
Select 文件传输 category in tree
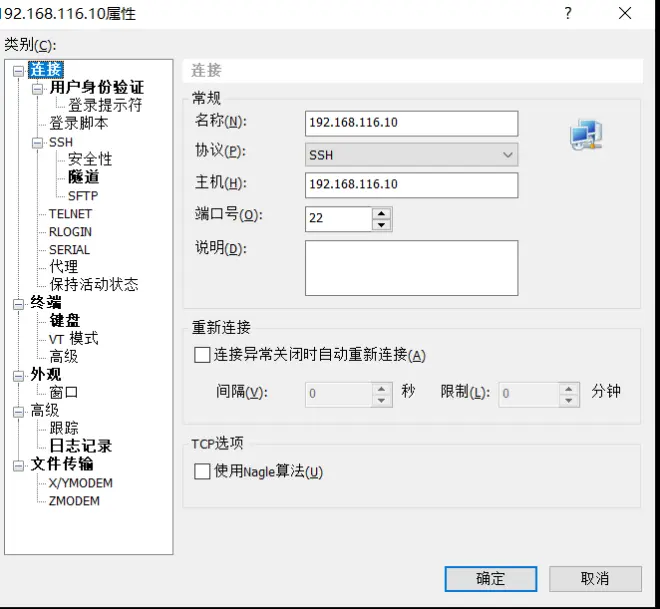click(62, 464)
